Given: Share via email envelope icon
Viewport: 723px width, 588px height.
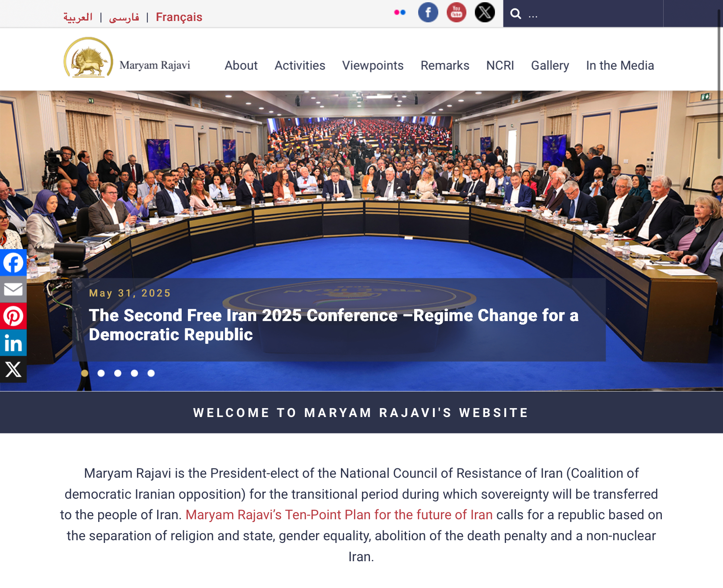Looking at the screenshot, I should point(13,289).
